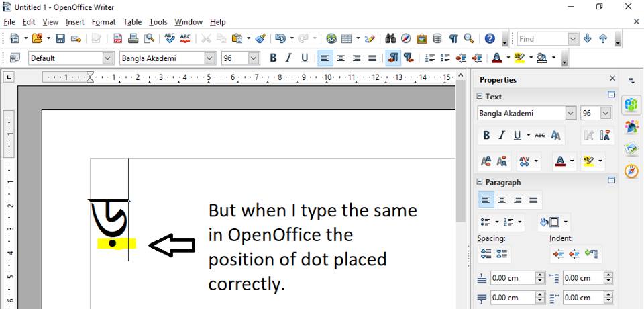
Task: Click the Open folder icon
Action: 38,39
